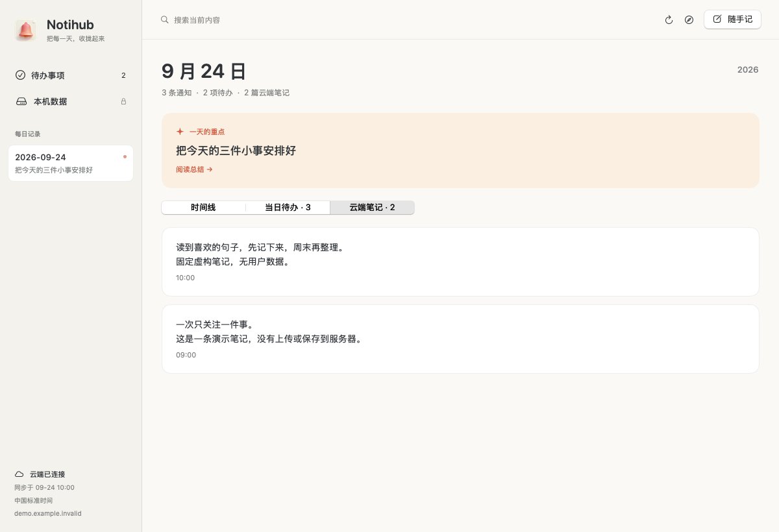The height and width of the screenshot is (532, 779).
Task: Switch to the 当日待办 · 3 tab
Action: 288,208
